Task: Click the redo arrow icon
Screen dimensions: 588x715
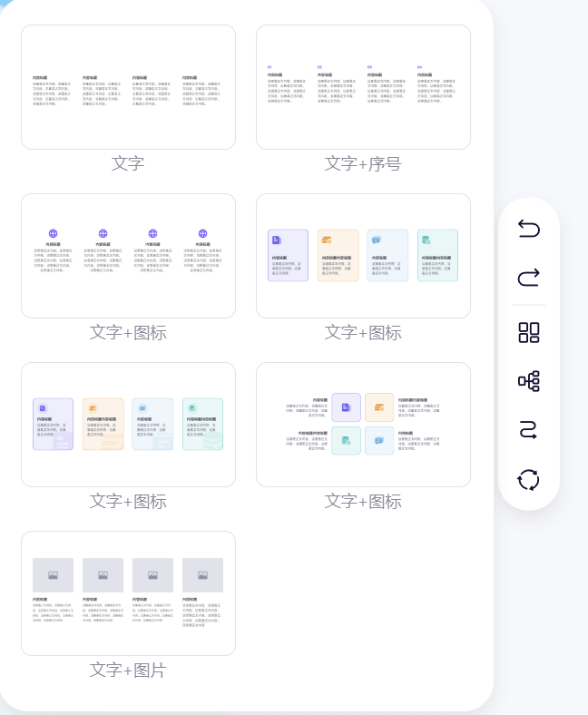Action: [x=529, y=277]
